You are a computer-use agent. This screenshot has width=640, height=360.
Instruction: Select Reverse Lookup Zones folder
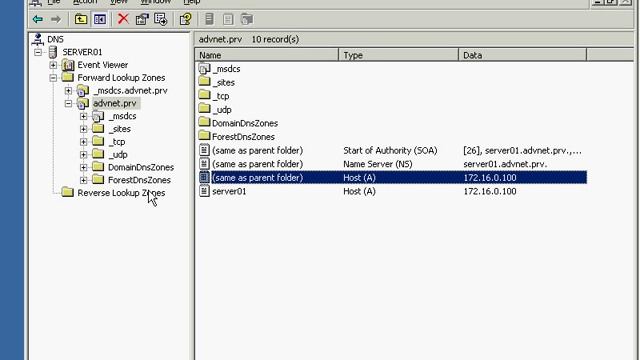[x=121, y=193]
